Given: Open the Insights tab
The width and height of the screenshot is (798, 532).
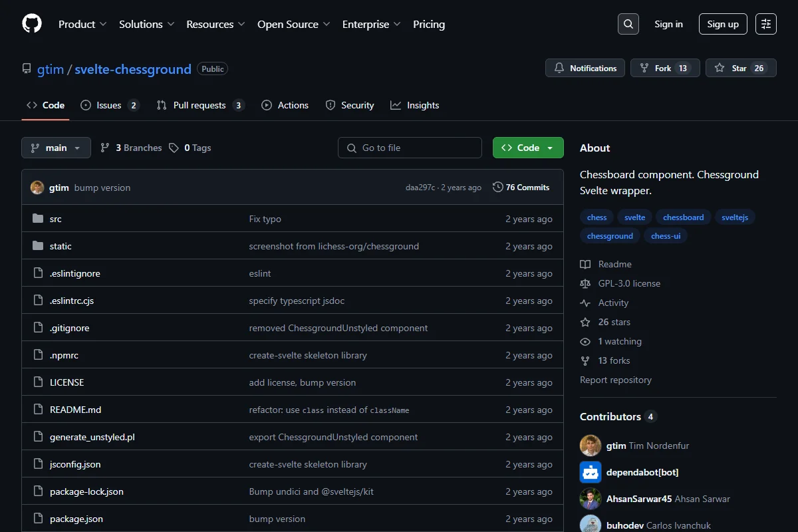Looking at the screenshot, I should point(415,105).
